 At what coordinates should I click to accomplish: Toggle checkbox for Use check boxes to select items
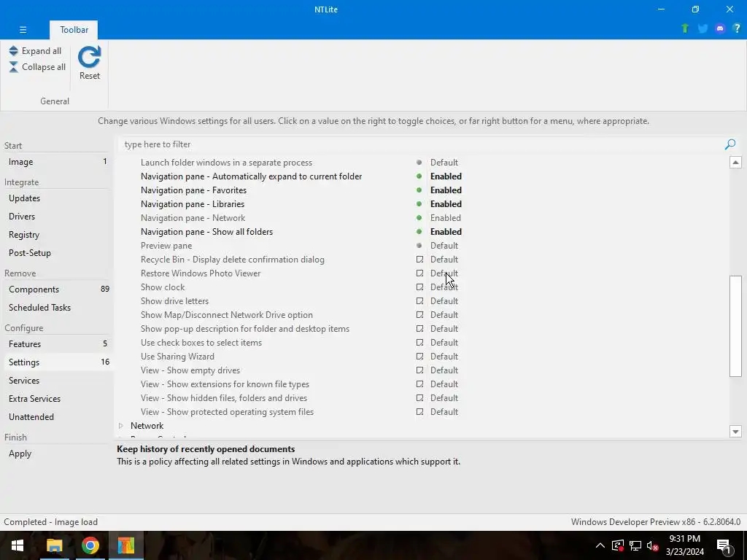(419, 343)
